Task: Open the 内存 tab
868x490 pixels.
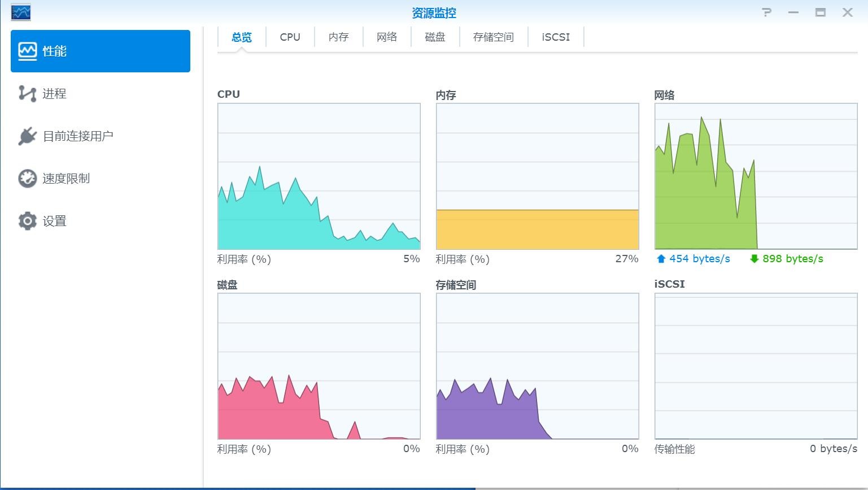Action: [339, 37]
